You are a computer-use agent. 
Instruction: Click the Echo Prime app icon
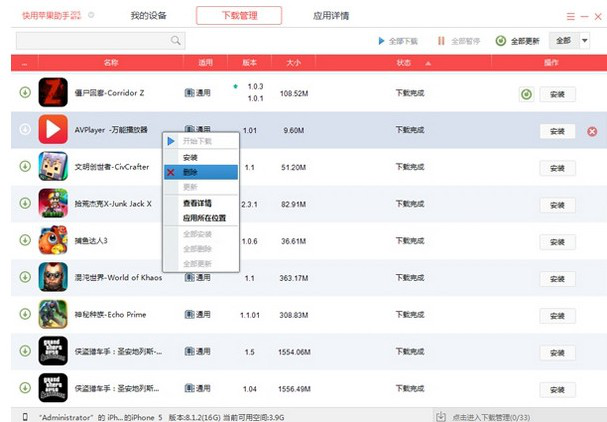click(x=53, y=314)
